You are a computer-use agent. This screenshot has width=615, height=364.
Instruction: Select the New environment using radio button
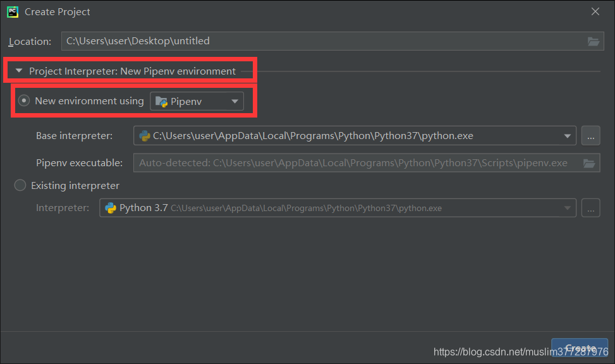click(24, 101)
